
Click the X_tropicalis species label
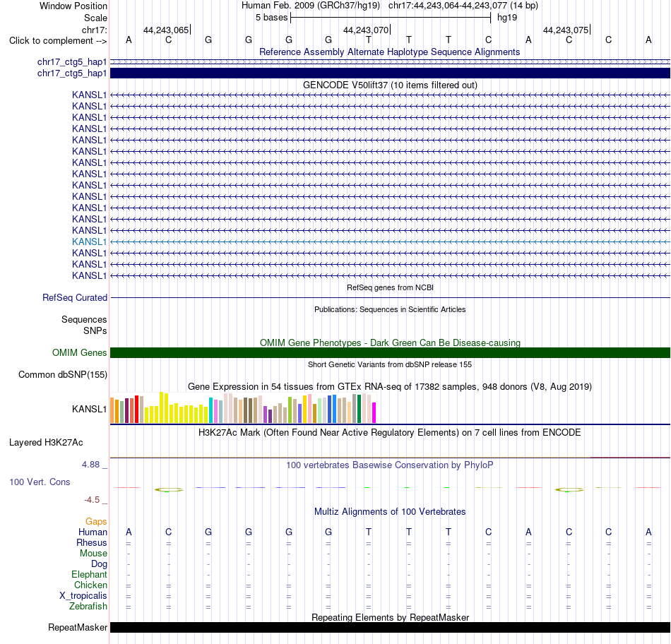pos(83,596)
